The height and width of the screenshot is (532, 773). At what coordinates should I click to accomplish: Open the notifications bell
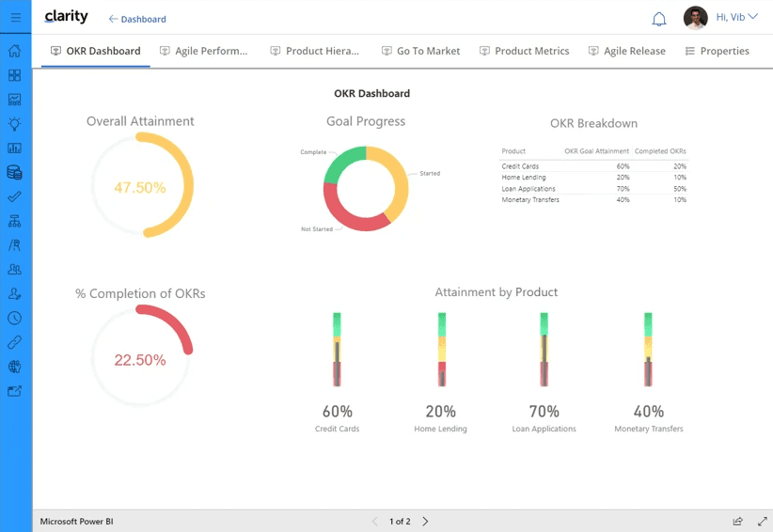(659, 19)
